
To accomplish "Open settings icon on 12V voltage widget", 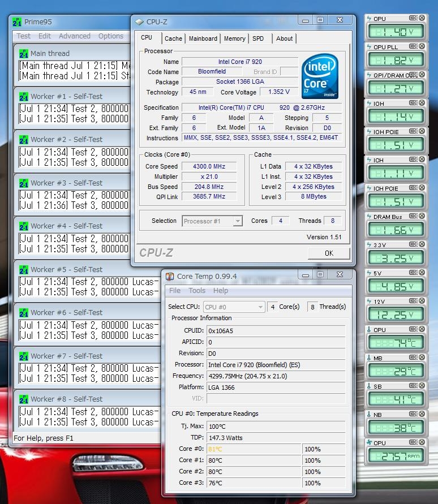I will (413, 301).
